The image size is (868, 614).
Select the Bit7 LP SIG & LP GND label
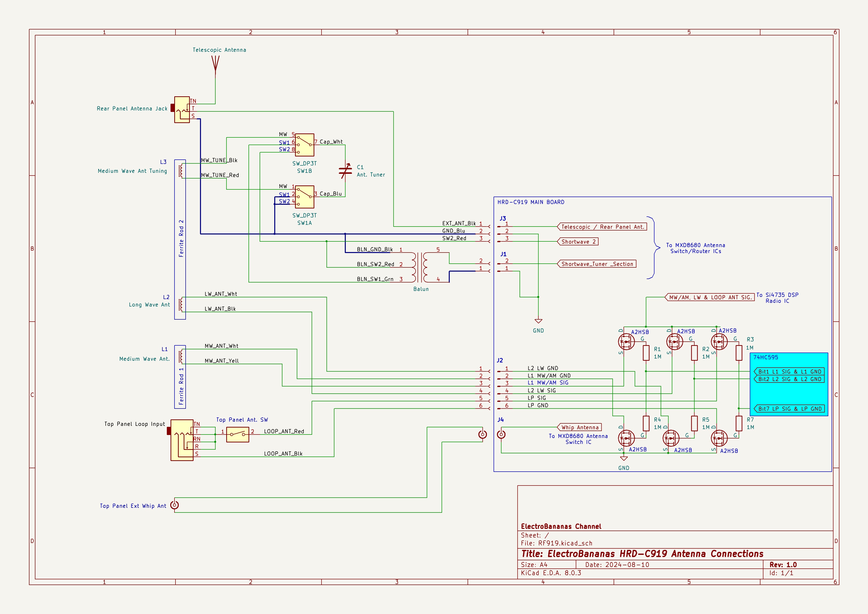(x=789, y=409)
